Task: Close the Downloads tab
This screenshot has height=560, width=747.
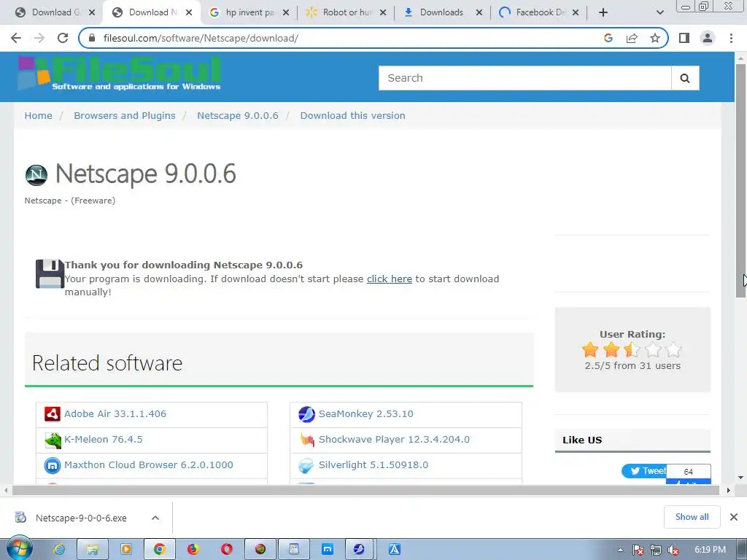Action: (479, 13)
